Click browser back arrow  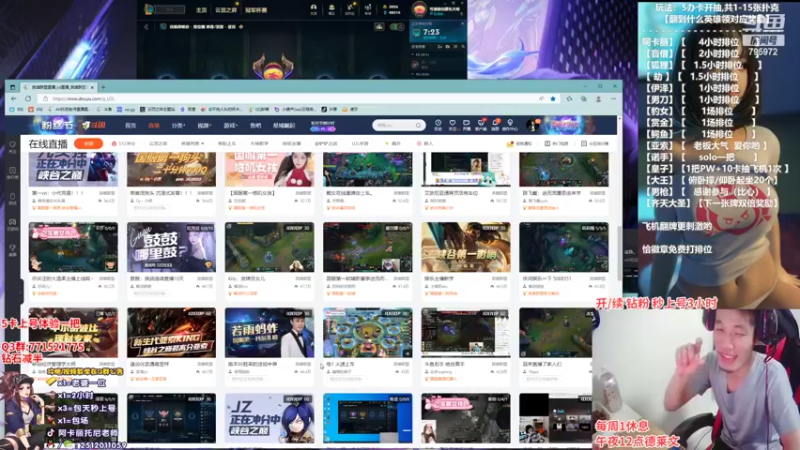click(14, 98)
